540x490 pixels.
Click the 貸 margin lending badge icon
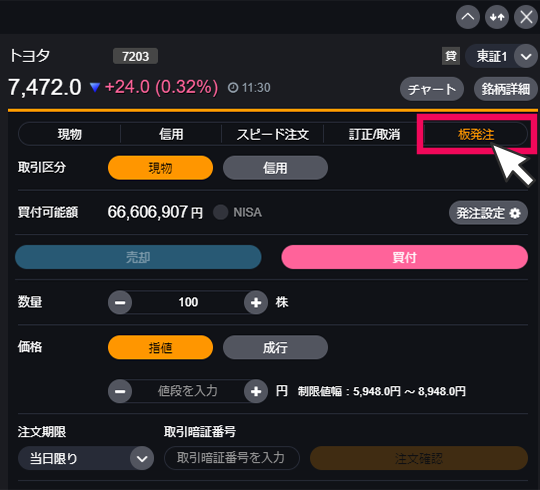[x=451, y=56]
